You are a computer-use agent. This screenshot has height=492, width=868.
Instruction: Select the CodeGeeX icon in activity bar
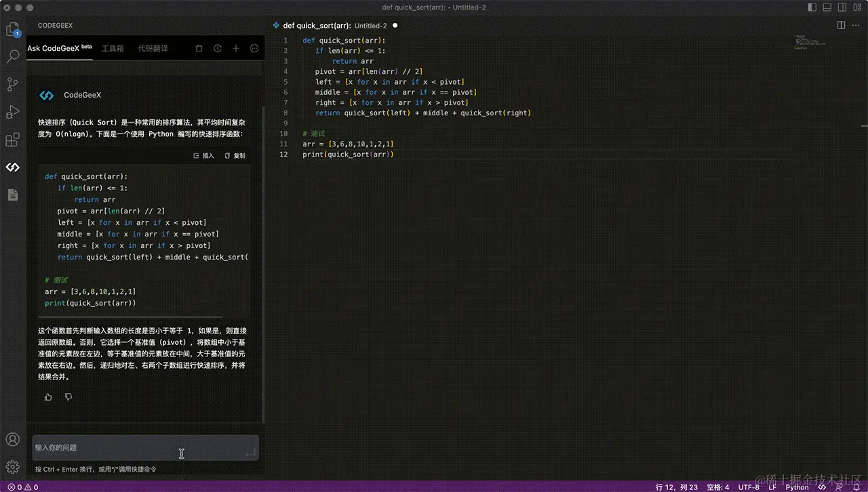[x=13, y=167]
